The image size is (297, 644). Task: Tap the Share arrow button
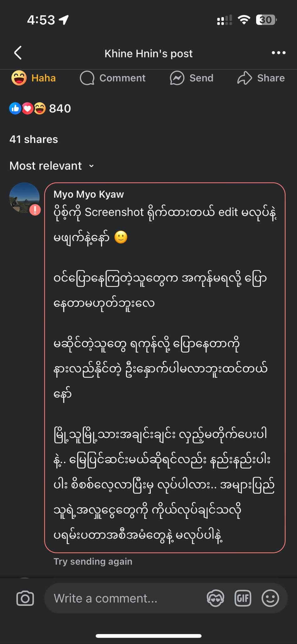(x=261, y=78)
